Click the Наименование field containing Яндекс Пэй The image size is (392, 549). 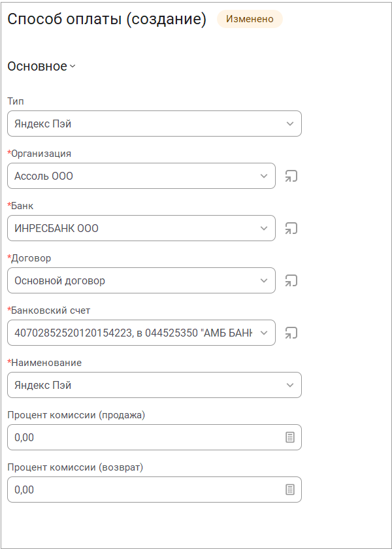pyautogui.click(x=154, y=385)
